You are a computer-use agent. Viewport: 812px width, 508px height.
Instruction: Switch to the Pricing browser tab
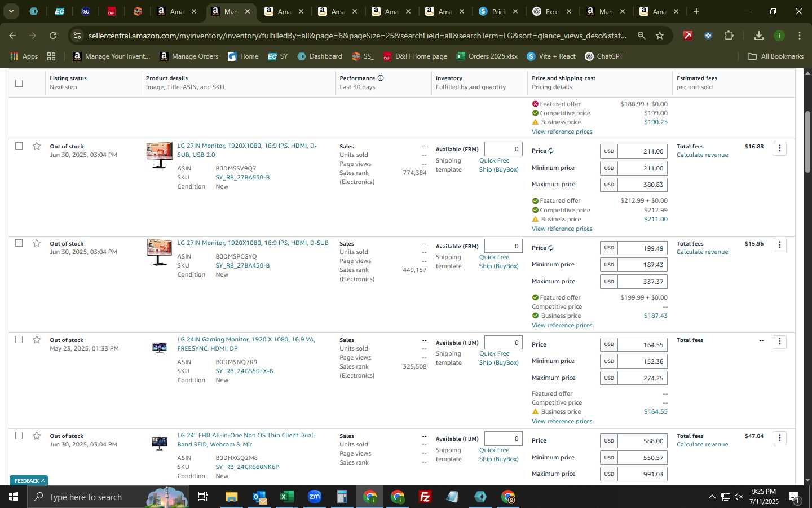498,11
